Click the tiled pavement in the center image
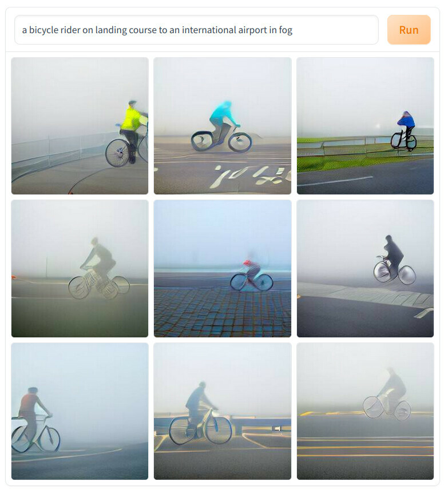Viewport: 448px width, 494px height. click(222, 312)
